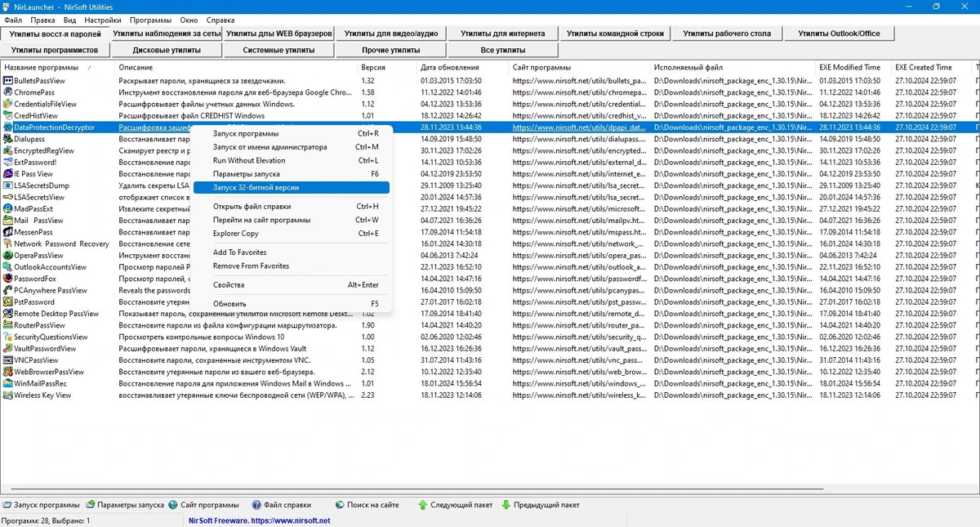Open the Справка menu
The height and width of the screenshot is (527, 980).
click(220, 20)
